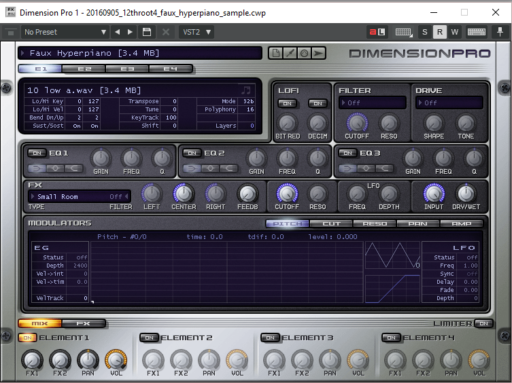This screenshot has height=383, width=512.
Task: Click the FX DRY/WET knob
Action: click(466, 193)
